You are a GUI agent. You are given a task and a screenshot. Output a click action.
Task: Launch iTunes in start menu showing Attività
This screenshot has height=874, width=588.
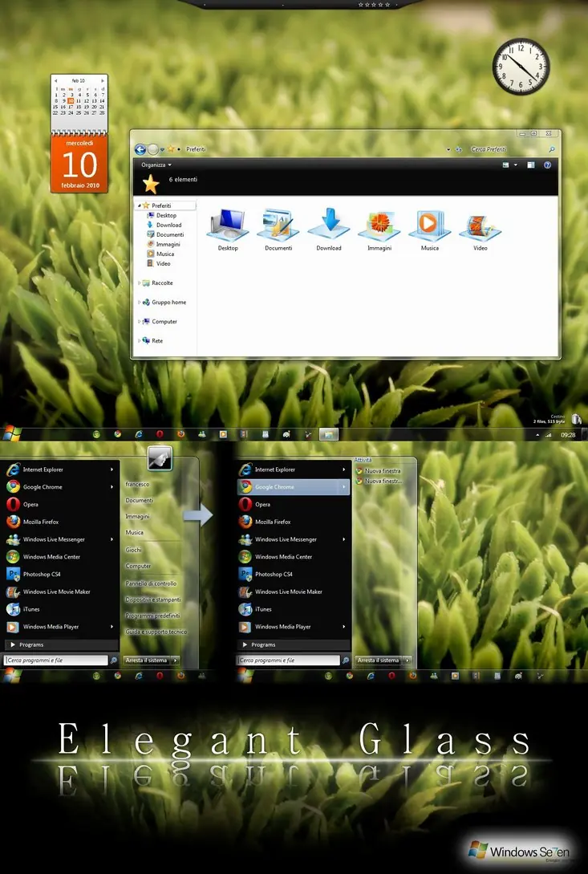(294, 609)
